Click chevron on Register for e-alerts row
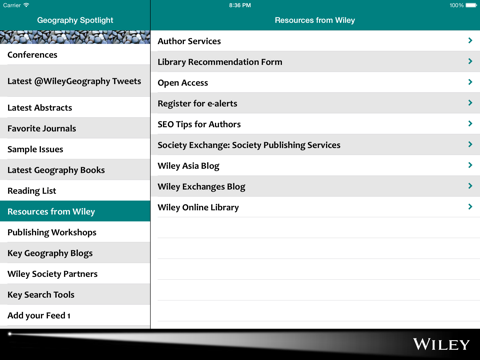 pos(470,103)
